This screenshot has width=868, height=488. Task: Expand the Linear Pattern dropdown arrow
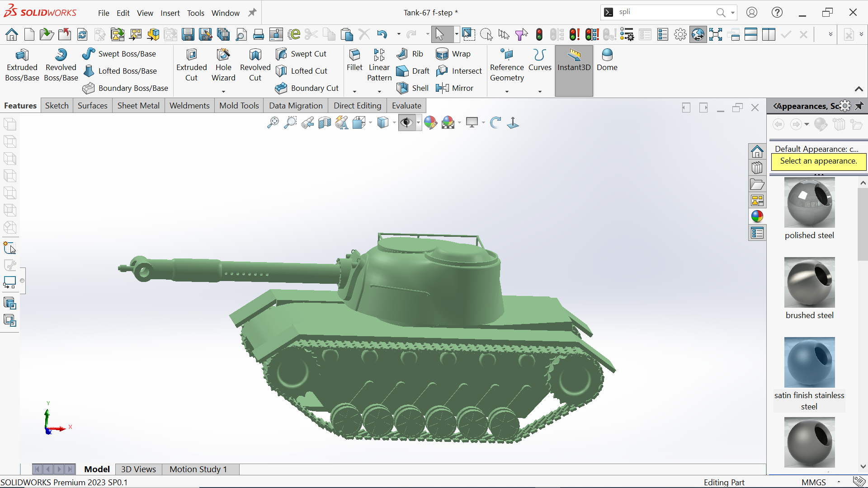[x=379, y=92]
